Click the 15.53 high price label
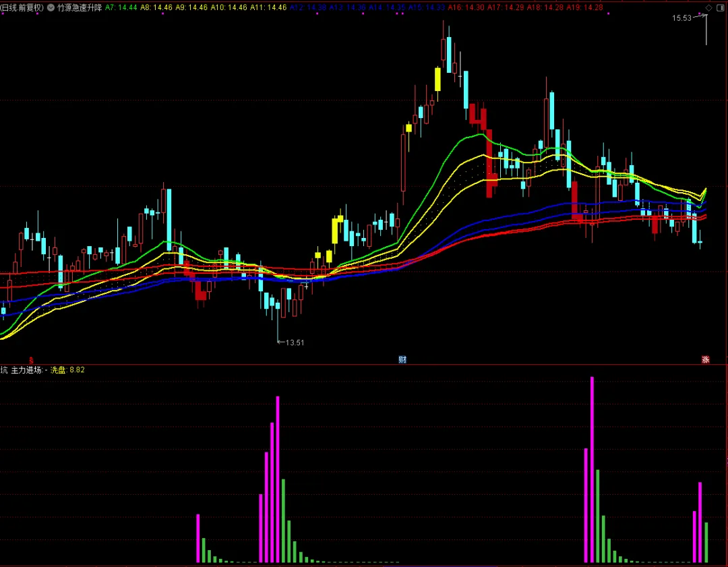The image size is (728, 567). (681, 18)
